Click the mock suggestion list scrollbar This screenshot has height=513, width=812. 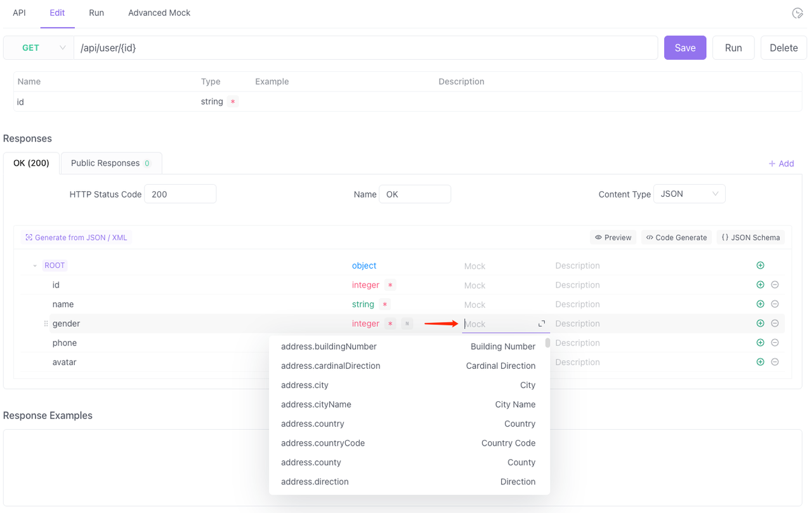tap(547, 343)
